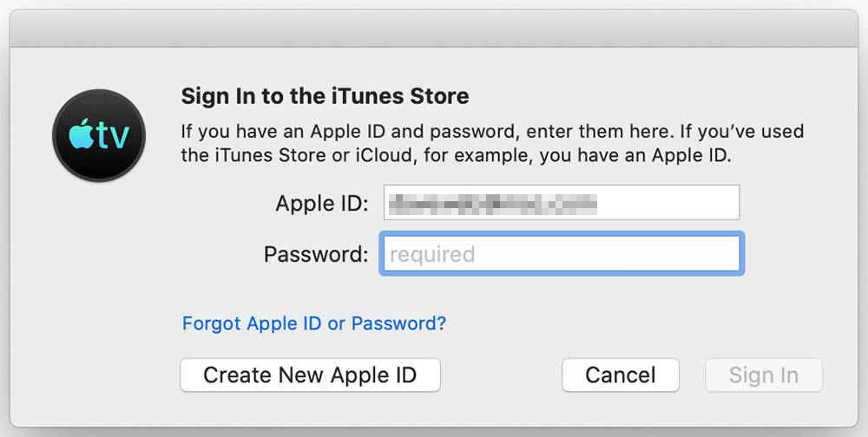Focus the Password field
This screenshot has width=868, height=437.
click(x=562, y=254)
